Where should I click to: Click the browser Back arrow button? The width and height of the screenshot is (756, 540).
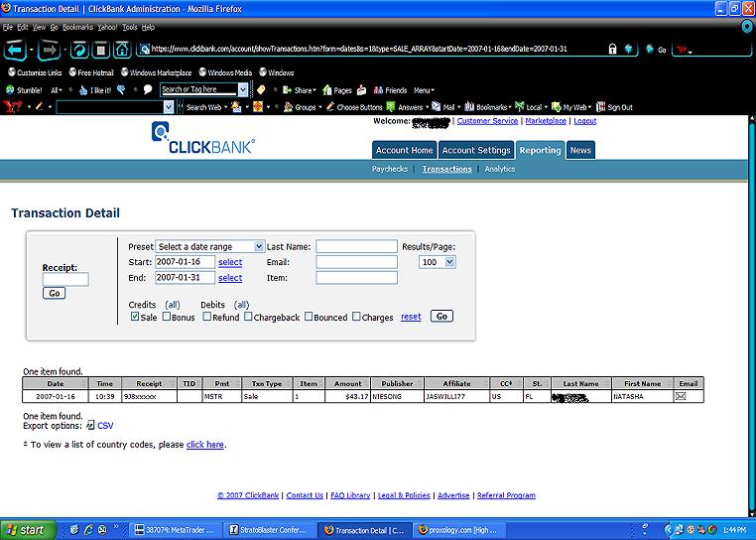pos(16,50)
